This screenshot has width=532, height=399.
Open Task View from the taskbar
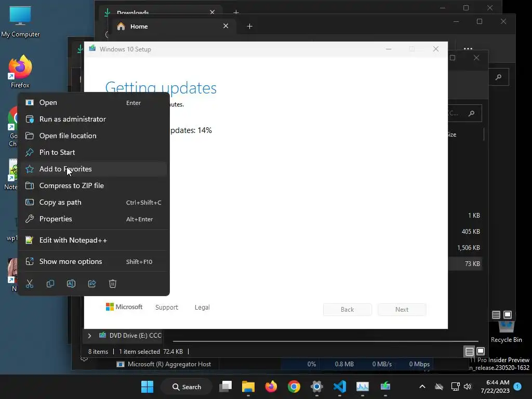pos(225,387)
